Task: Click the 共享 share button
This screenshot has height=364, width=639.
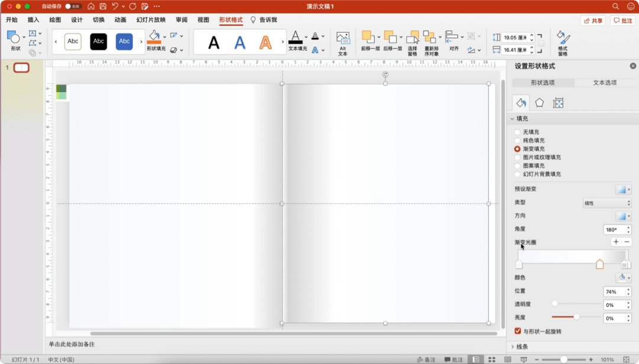Action: [593, 21]
